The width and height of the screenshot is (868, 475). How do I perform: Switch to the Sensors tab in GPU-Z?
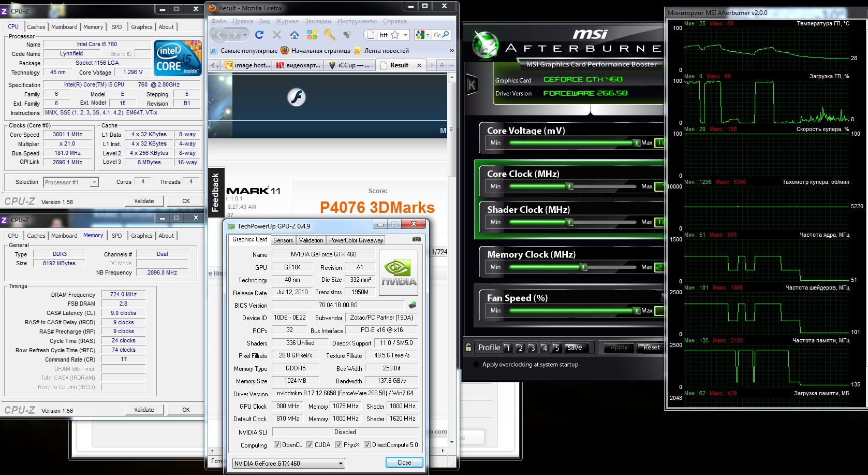pyautogui.click(x=283, y=240)
